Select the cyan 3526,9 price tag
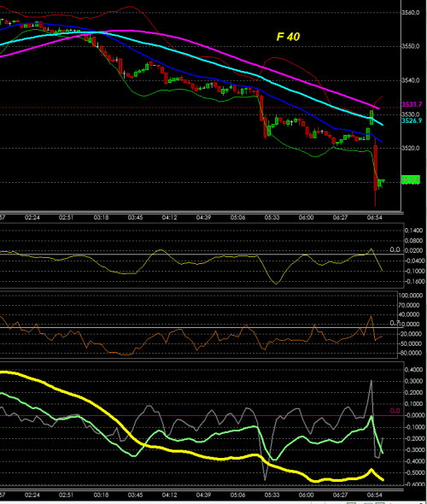 coord(412,120)
